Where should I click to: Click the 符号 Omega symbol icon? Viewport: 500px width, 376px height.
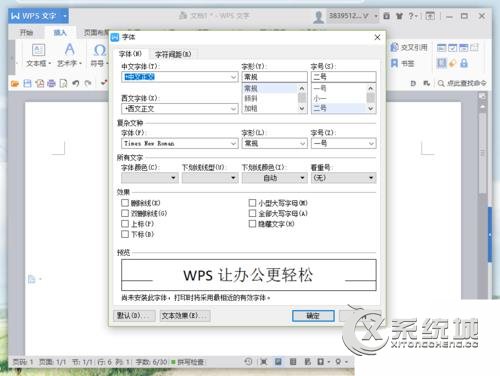click(100, 50)
